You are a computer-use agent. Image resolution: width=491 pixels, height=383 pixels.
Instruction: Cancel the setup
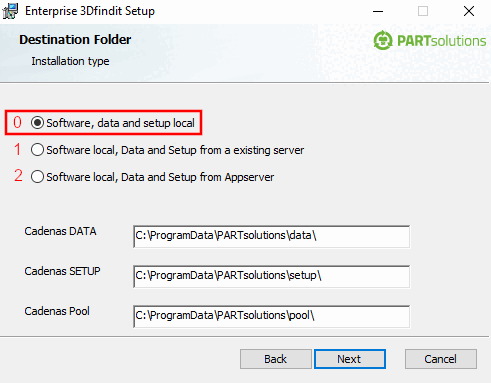(x=441, y=359)
